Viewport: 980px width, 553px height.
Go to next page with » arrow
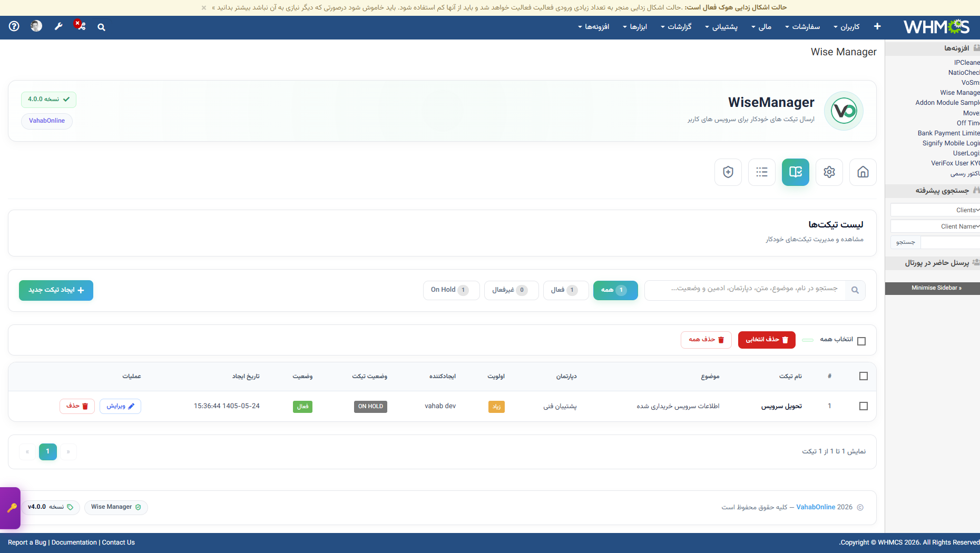point(68,452)
